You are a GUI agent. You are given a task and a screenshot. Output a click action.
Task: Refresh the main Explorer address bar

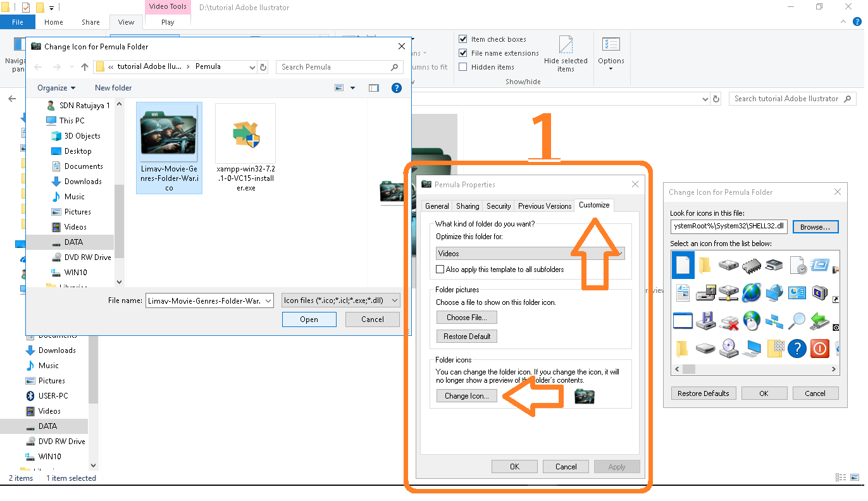(x=716, y=99)
